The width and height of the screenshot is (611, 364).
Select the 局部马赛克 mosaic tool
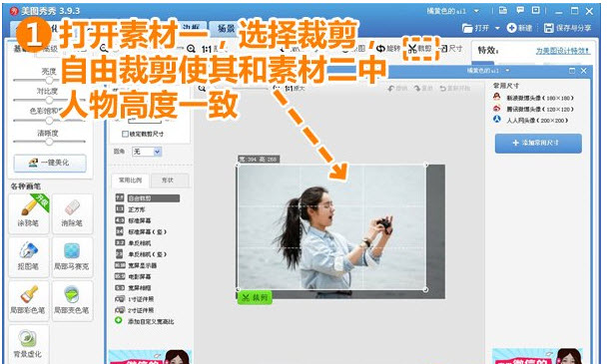coord(72,257)
